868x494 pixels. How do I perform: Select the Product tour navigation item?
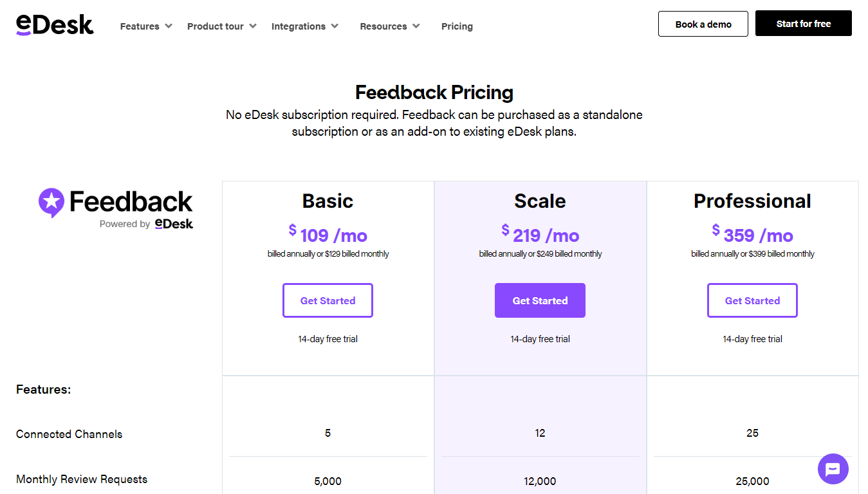pyautogui.click(x=216, y=26)
